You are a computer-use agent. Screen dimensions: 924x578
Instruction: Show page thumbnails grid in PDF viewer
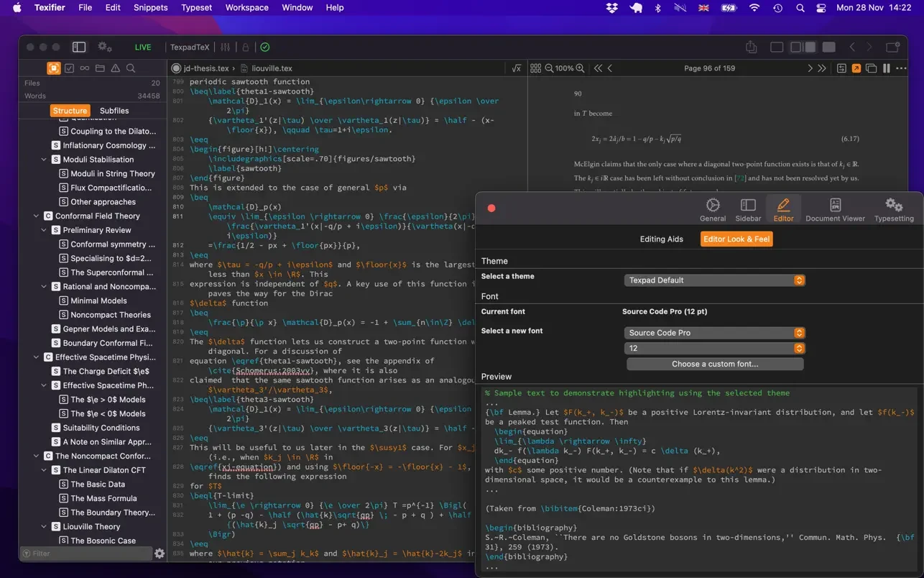click(535, 68)
